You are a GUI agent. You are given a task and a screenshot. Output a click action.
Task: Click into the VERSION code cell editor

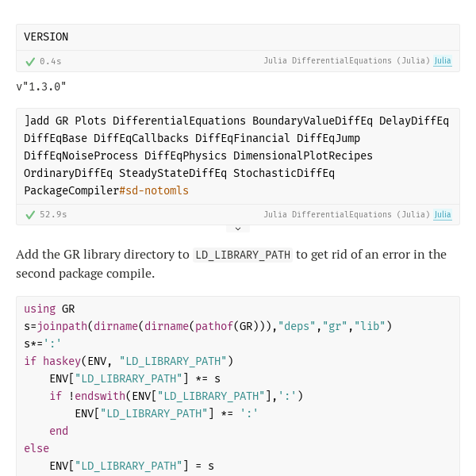pyautogui.click(x=238, y=37)
